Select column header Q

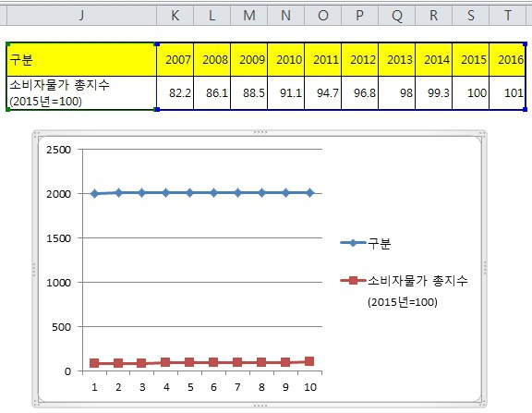[396, 16]
